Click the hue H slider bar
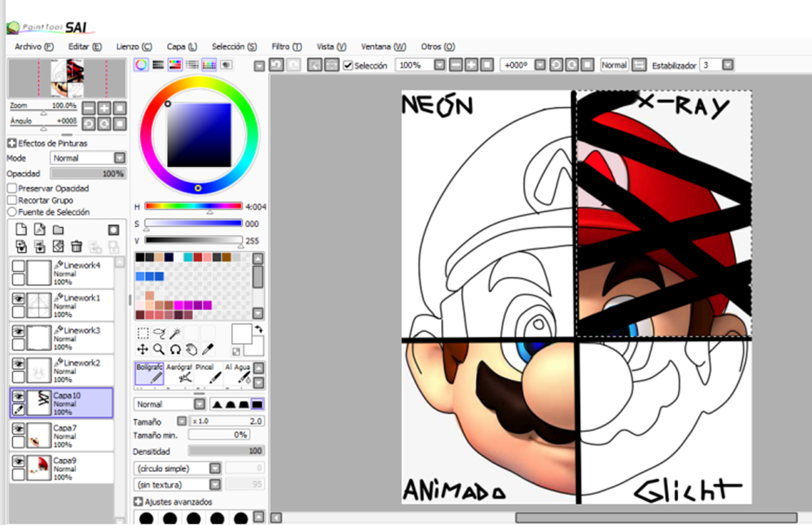The width and height of the screenshot is (812, 525). (x=194, y=206)
